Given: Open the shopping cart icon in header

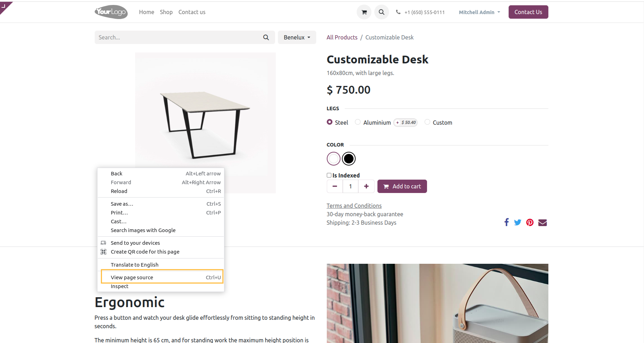Looking at the screenshot, I should click(364, 12).
